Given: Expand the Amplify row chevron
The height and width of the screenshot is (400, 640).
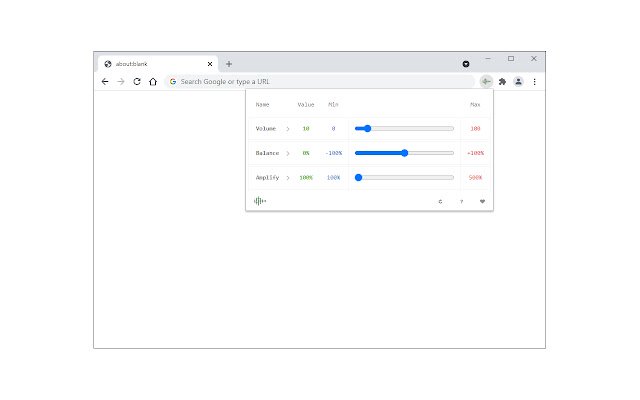Looking at the screenshot, I should pyautogui.click(x=288, y=178).
